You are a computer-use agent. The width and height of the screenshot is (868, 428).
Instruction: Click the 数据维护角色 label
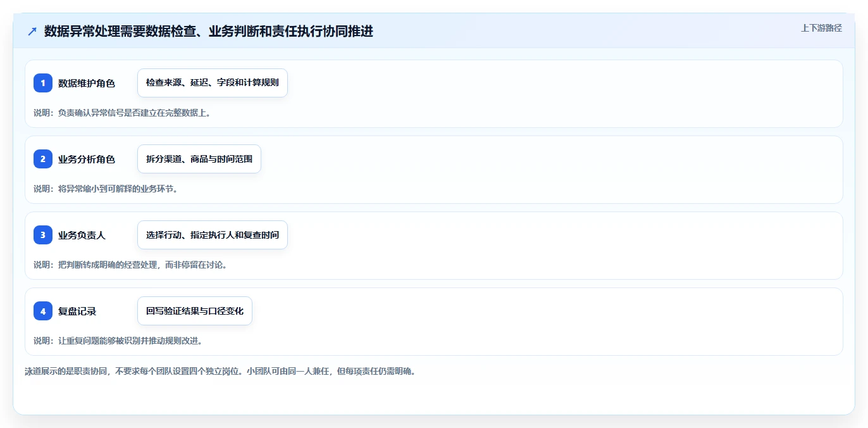pos(87,83)
